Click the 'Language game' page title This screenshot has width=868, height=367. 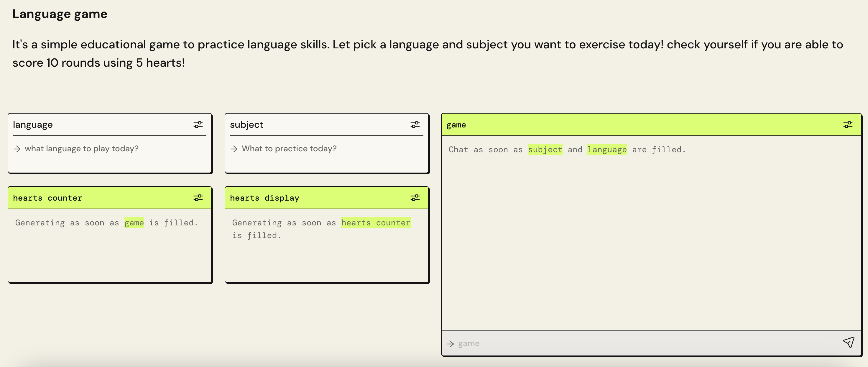pos(60,14)
